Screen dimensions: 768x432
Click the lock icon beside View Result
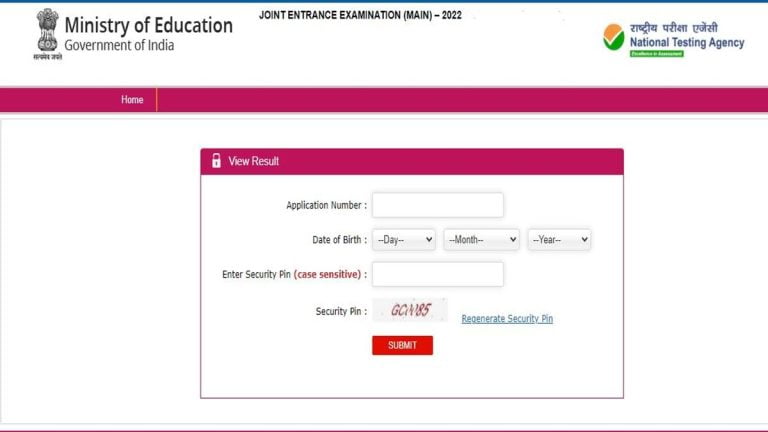[216, 161]
